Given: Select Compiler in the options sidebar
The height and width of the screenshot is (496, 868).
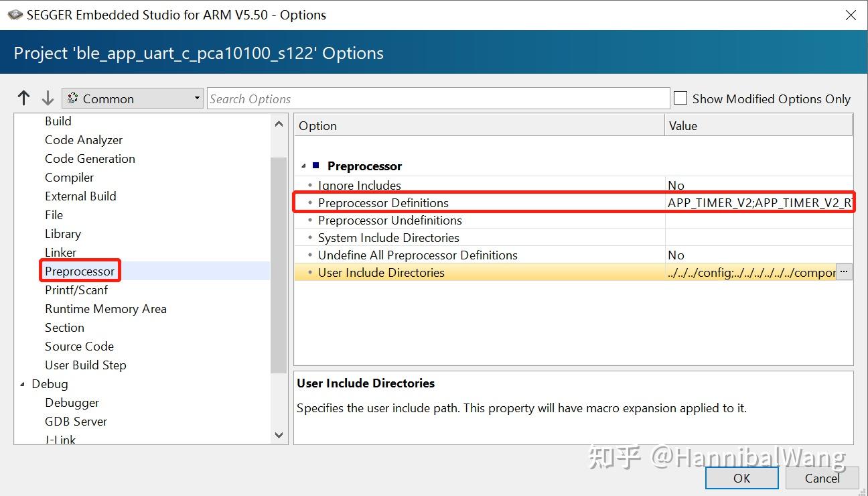Looking at the screenshot, I should click(69, 177).
